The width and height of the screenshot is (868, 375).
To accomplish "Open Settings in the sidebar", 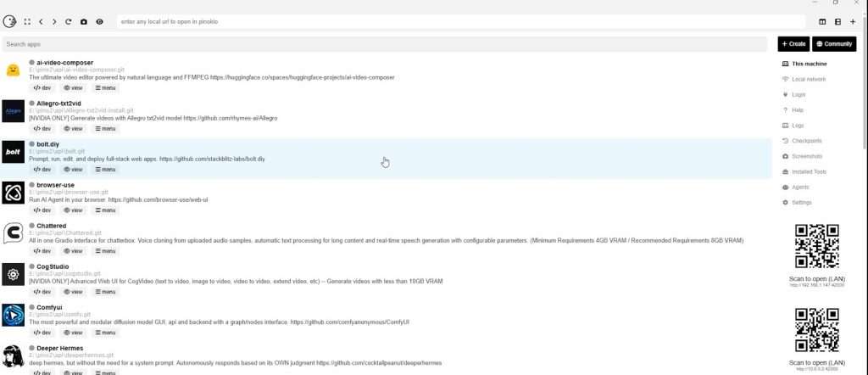I will (x=797, y=203).
